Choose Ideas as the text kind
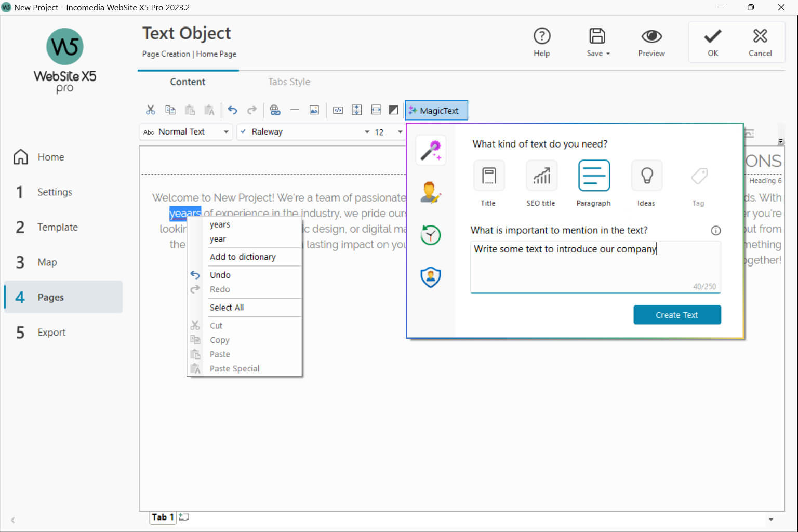This screenshot has width=798, height=532. click(646, 176)
